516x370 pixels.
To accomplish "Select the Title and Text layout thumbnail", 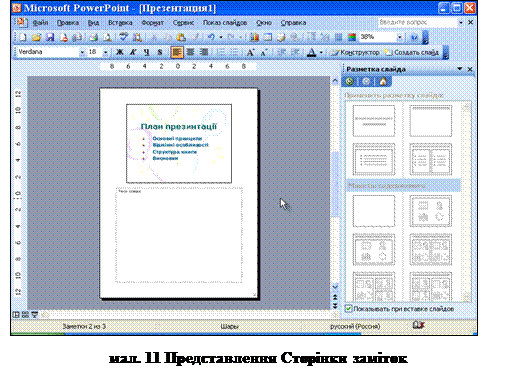I will click(x=374, y=159).
